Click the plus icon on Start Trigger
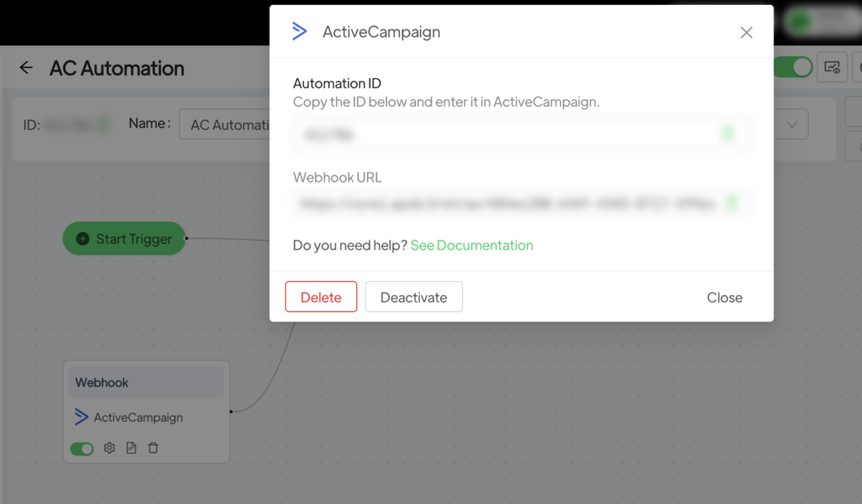The image size is (862, 504). 82,239
